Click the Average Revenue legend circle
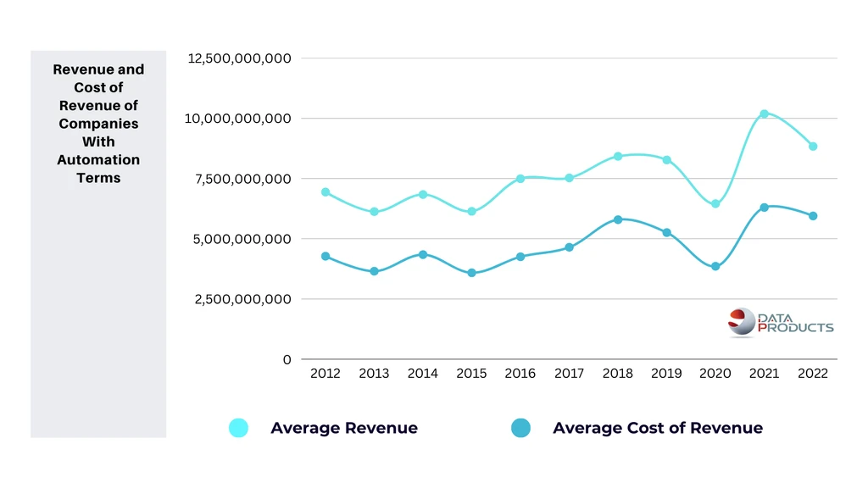This screenshot has width=868, height=488. (239, 428)
